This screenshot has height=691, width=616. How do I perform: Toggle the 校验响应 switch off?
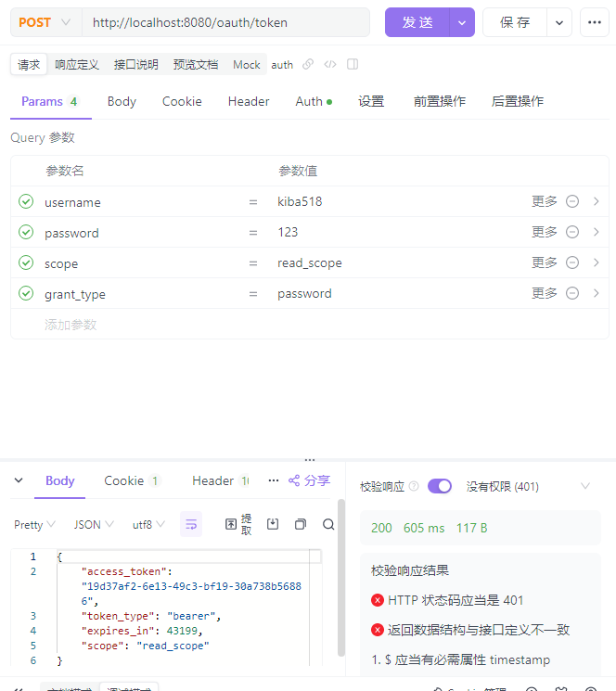click(439, 486)
